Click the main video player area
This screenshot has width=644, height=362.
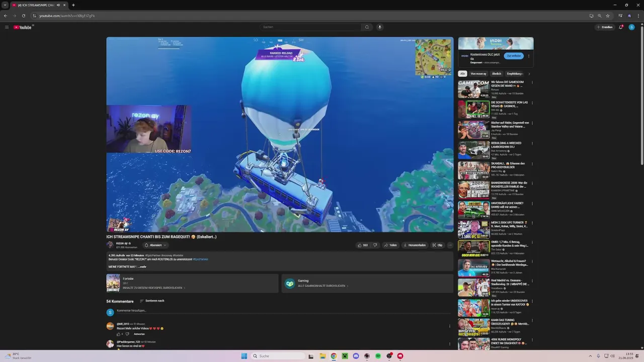[280, 134]
